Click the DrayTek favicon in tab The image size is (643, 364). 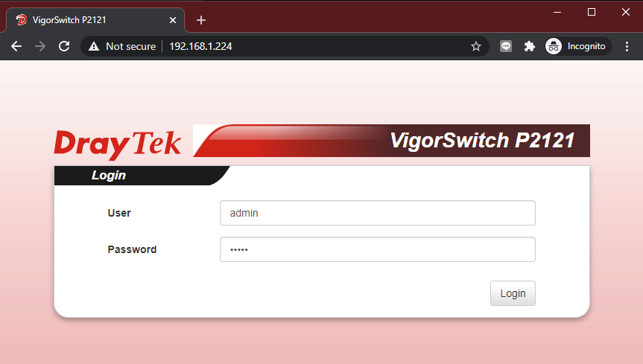click(22, 19)
